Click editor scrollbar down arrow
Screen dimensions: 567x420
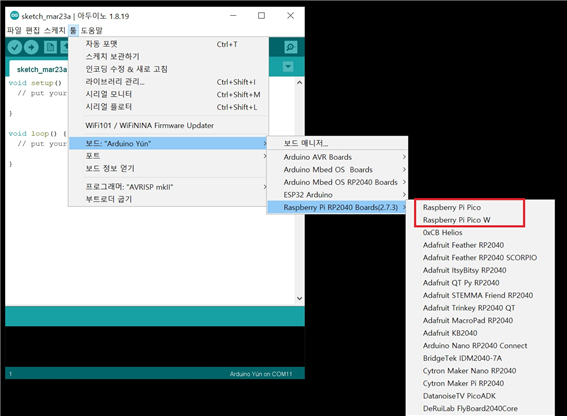click(299, 298)
